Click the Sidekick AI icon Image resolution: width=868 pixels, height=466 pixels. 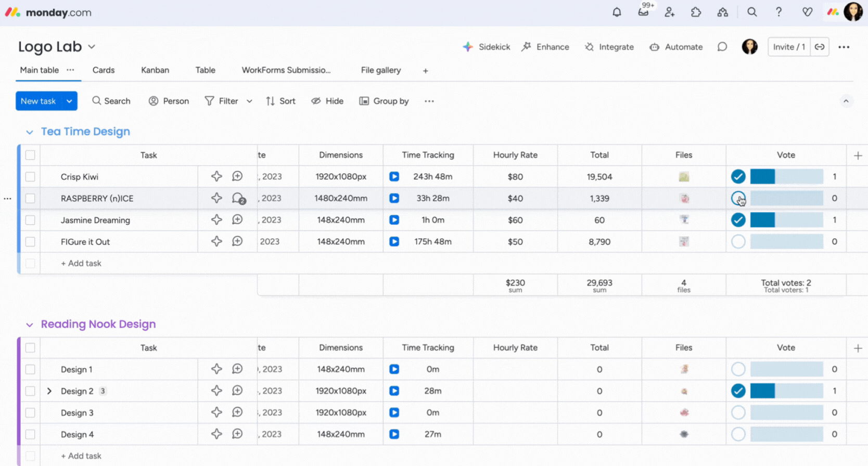(x=468, y=47)
